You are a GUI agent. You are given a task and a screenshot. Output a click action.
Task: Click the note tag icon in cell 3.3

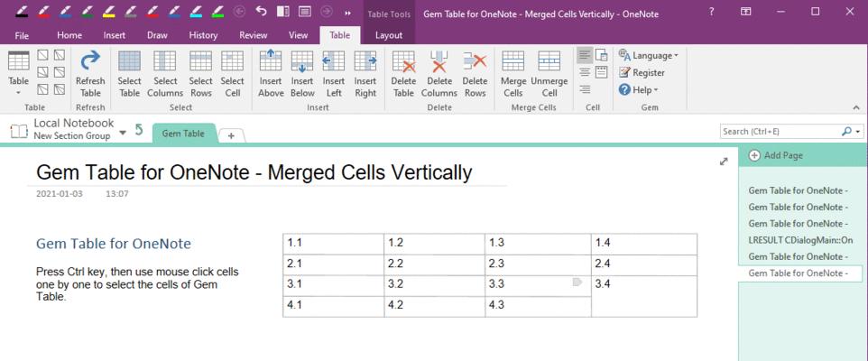tap(577, 282)
